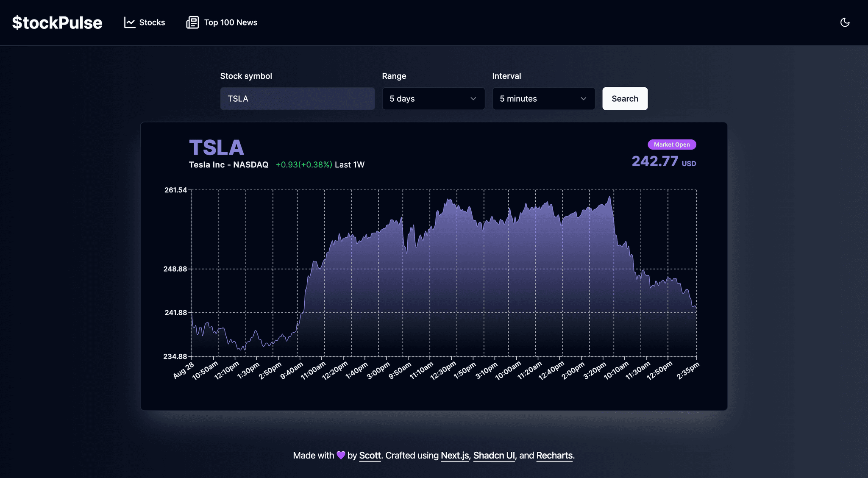Click the purple heart in the footer
Viewport: 868px width, 478px height.
coord(340,455)
